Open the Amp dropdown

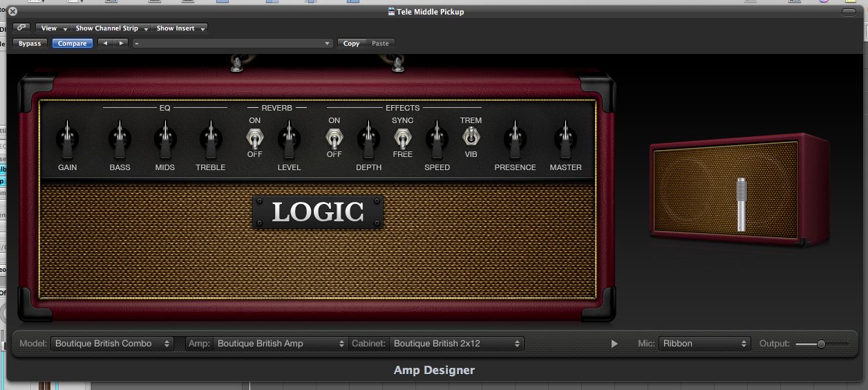click(x=281, y=344)
